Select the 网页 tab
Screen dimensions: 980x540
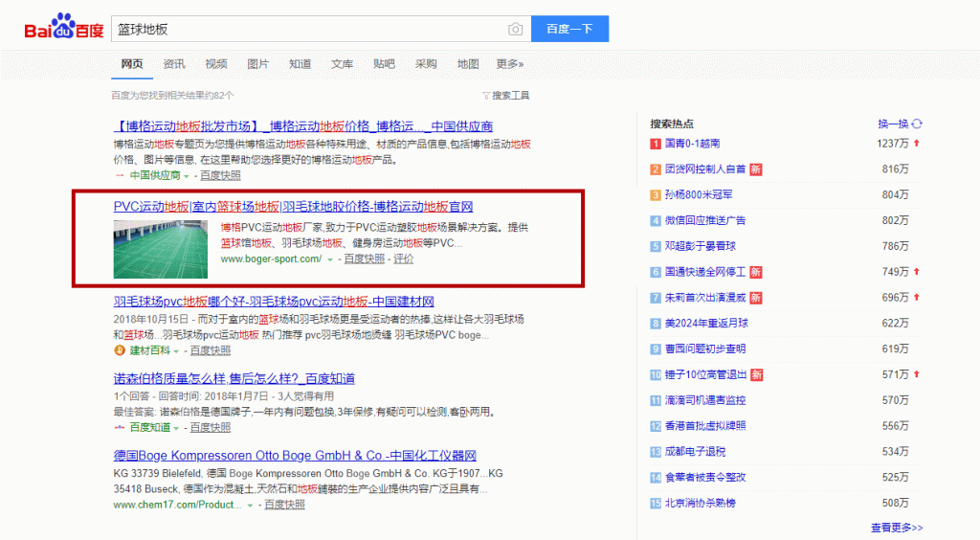pyautogui.click(x=132, y=64)
